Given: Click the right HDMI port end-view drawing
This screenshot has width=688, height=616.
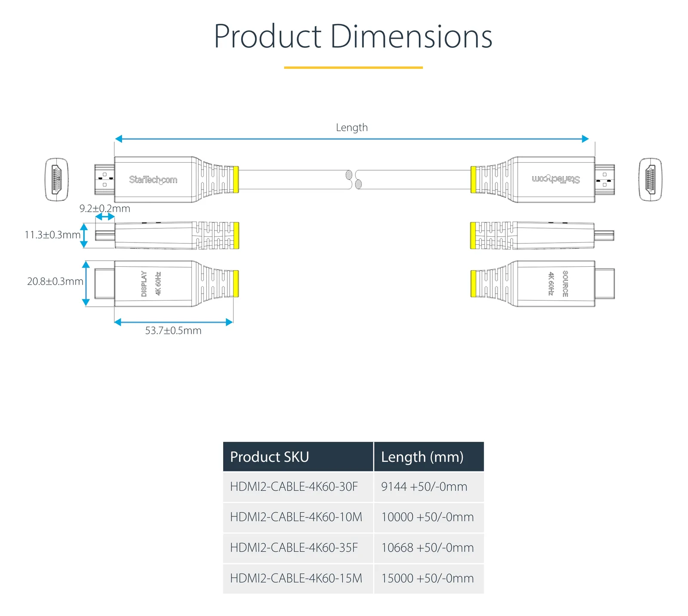Looking at the screenshot, I should (x=650, y=179).
